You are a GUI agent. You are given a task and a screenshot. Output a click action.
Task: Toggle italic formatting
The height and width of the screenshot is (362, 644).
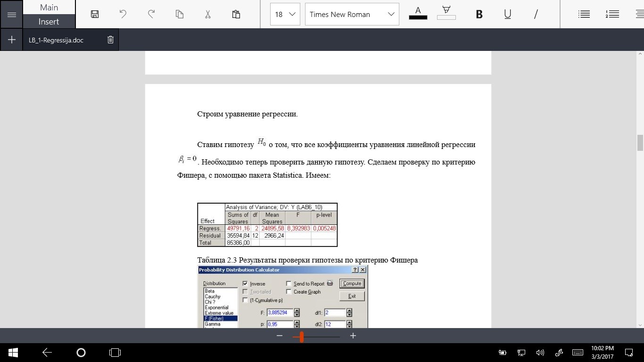pos(536,14)
